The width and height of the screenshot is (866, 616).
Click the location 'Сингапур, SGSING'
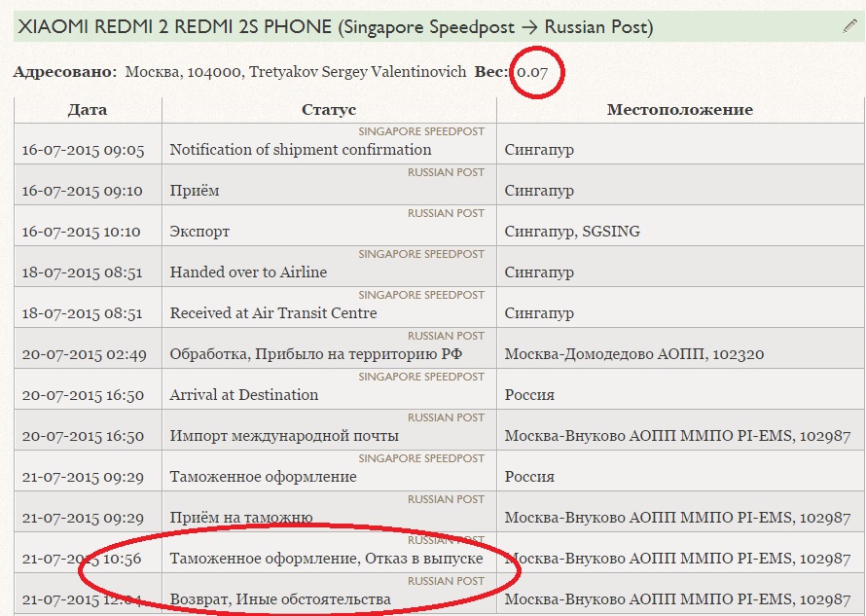[572, 232]
